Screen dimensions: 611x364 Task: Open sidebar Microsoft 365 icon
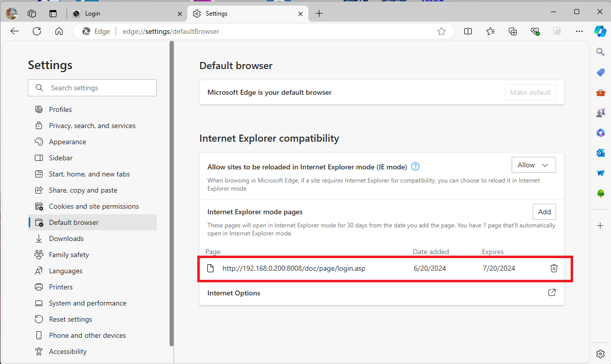tap(600, 133)
